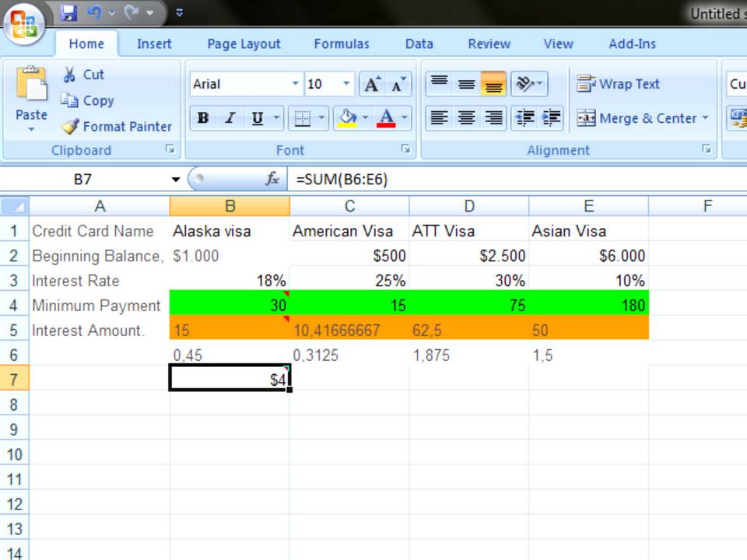This screenshot has width=747, height=560.
Task: Select column D header
Action: click(x=468, y=206)
